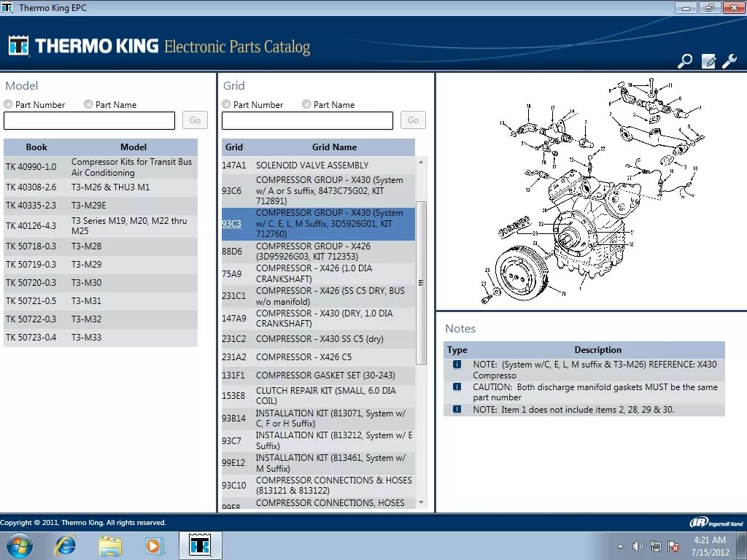Select grid 93B14 Installation Kit 813071 row
The height and width of the screenshot is (560, 747).
click(x=318, y=418)
